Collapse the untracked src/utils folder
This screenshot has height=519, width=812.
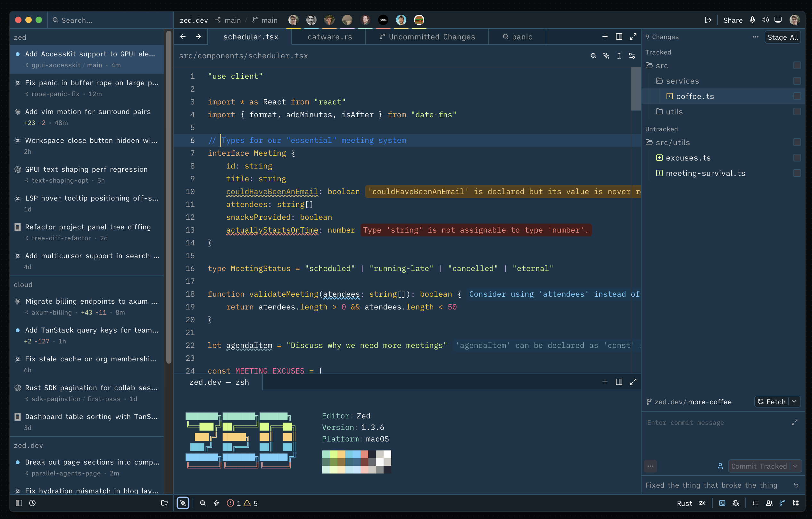click(x=649, y=142)
